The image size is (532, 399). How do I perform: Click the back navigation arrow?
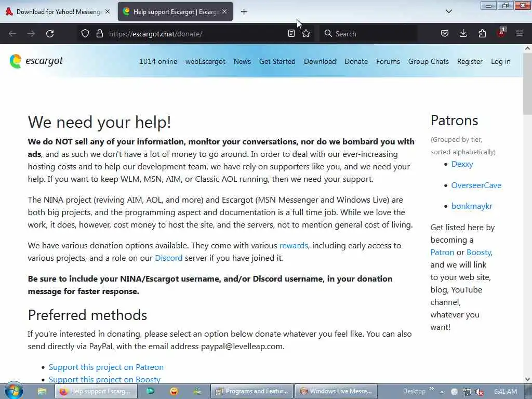point(12,34)
